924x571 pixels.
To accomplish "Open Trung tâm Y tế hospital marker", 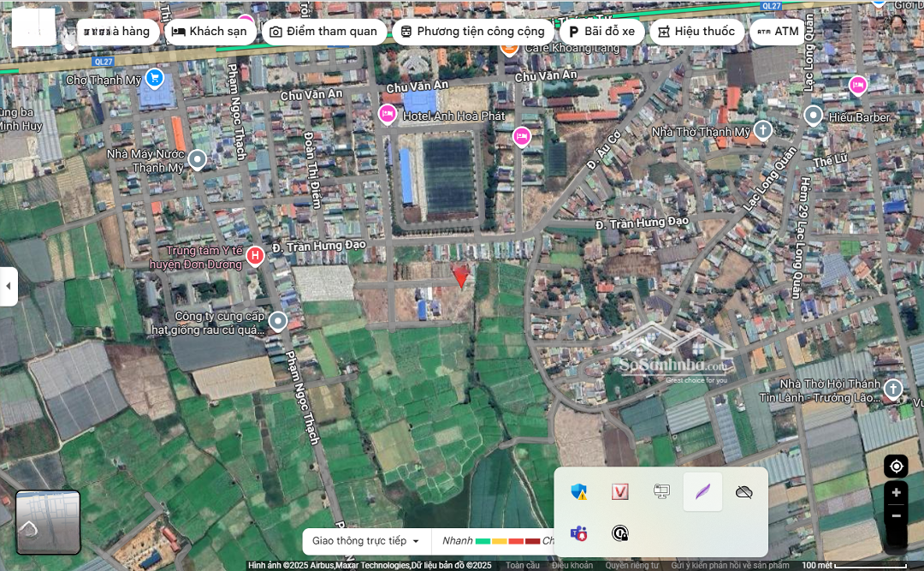I will point(255,255).
